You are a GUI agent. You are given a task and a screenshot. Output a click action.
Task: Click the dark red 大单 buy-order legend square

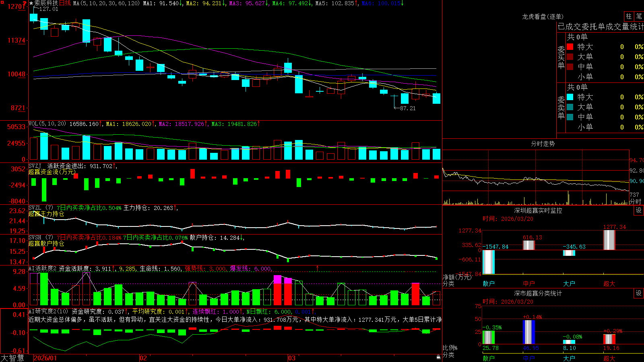(x=570, y=57)
